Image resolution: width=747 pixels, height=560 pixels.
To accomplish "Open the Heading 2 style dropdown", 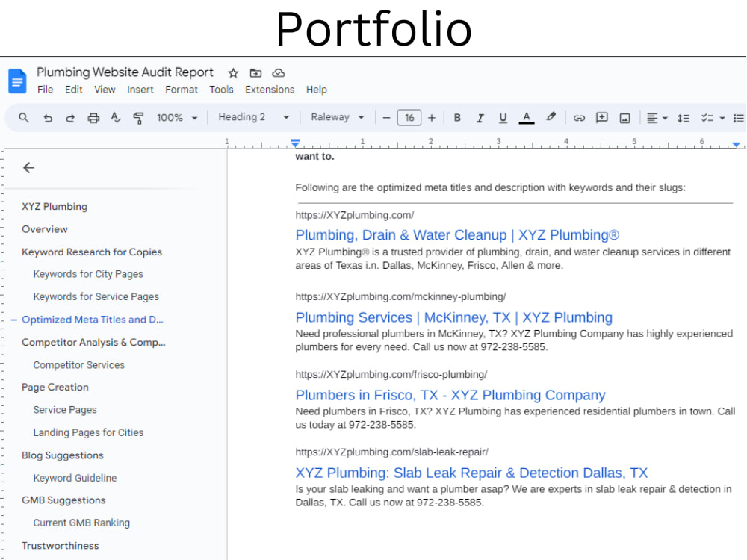I will (x=253, y=117).
